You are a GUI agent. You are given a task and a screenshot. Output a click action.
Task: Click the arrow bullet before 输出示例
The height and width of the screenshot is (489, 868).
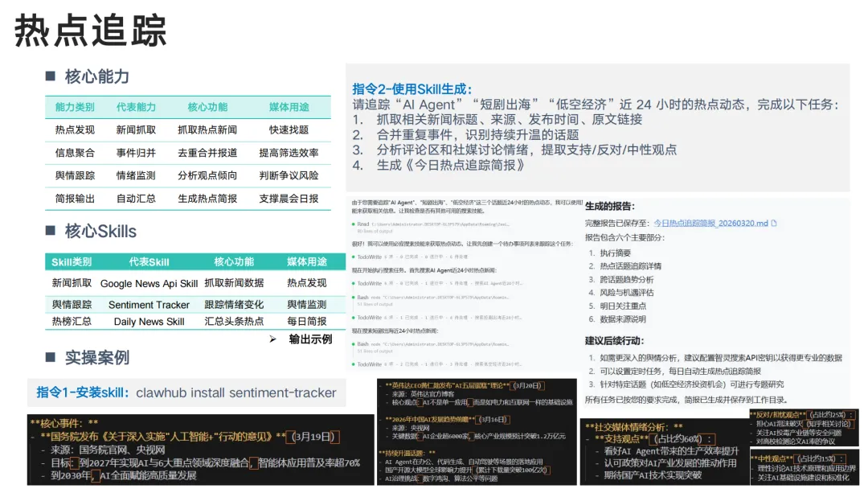click(273, 339)
